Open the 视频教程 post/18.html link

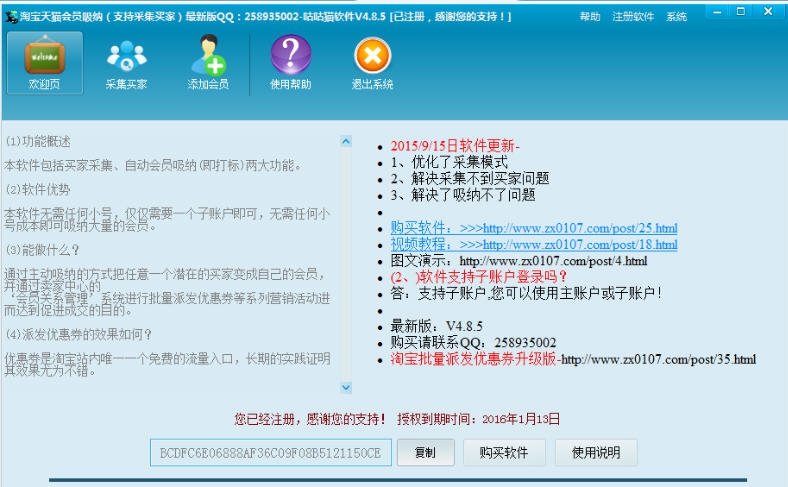[x=534, y=245]
